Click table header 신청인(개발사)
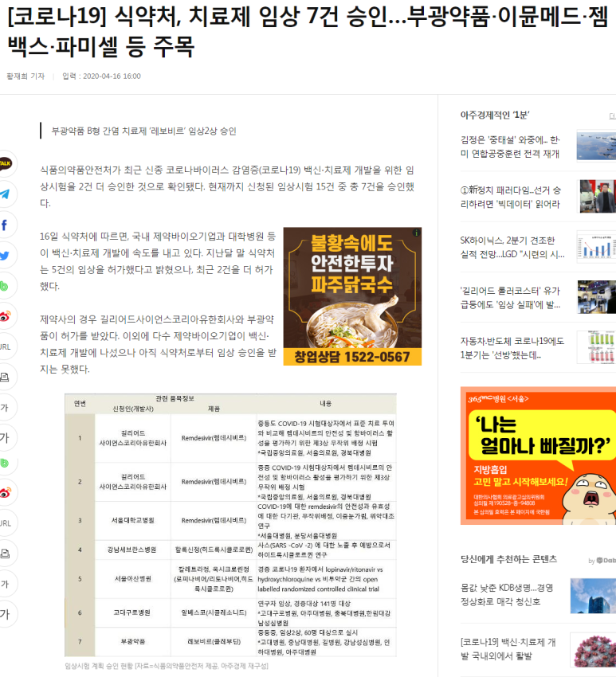616x677 pixels. pyautogui.click(x=133, y=409)
